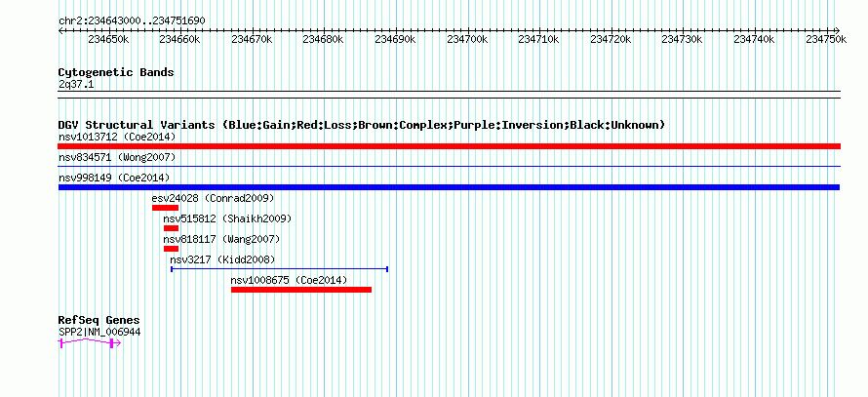
Task: Open the nsv818117 (Wang2007) label
Action: 222,239
